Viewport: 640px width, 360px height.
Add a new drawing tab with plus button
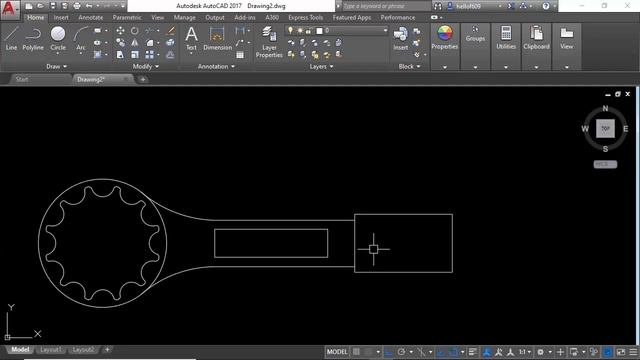click(x=143, y=80)
